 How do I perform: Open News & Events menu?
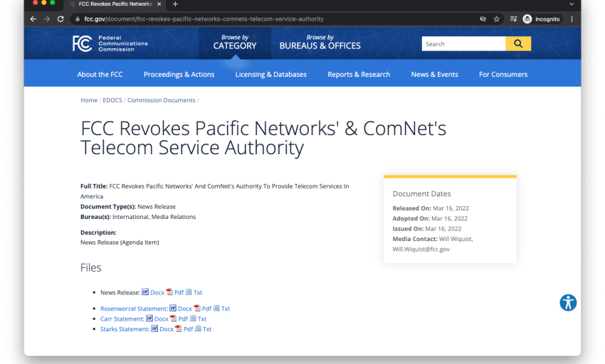coord(434,75)
